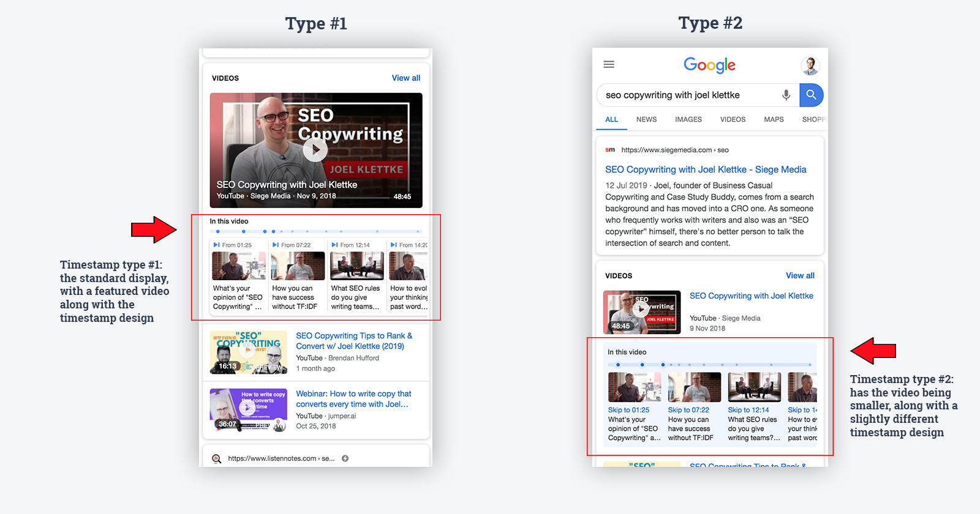The image size is (980, 514).
Task: Click the play-skip icon beside From 07:22
Action: pyautogui.click(x=276, y=245)
